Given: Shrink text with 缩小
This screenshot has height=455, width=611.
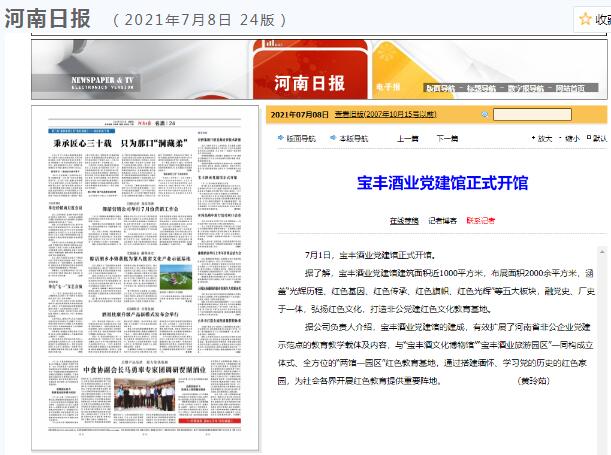Looking at the screenshot, I should pos(572,138).
